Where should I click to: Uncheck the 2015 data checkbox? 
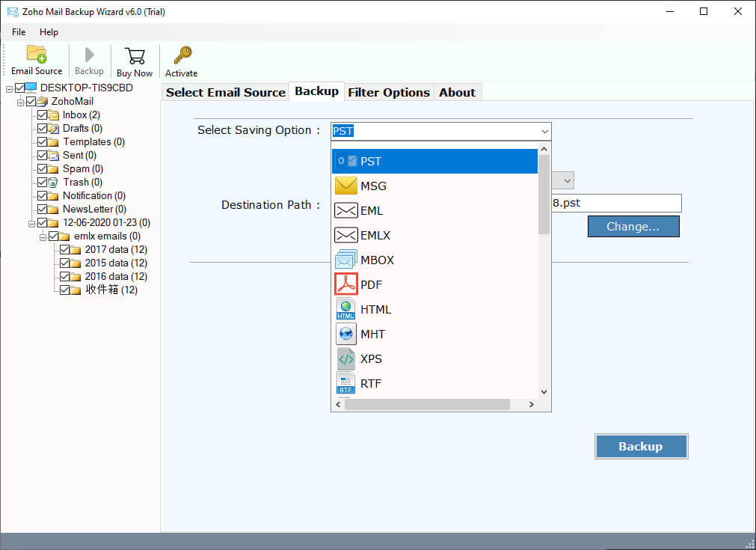(x=64, y=263)
